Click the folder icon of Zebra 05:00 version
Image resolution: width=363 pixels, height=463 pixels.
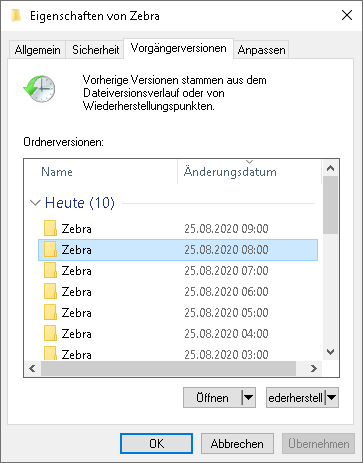coord(50,312)
